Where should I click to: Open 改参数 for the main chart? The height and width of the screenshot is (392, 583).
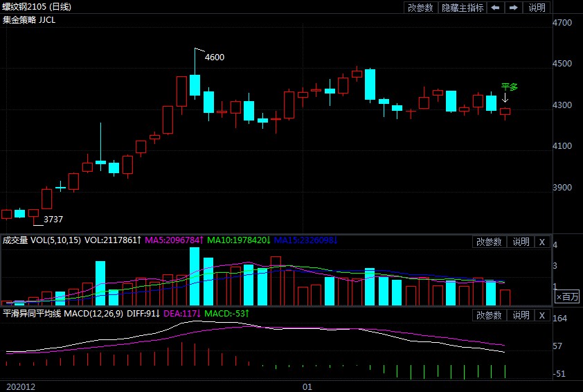tap(420, 8)
